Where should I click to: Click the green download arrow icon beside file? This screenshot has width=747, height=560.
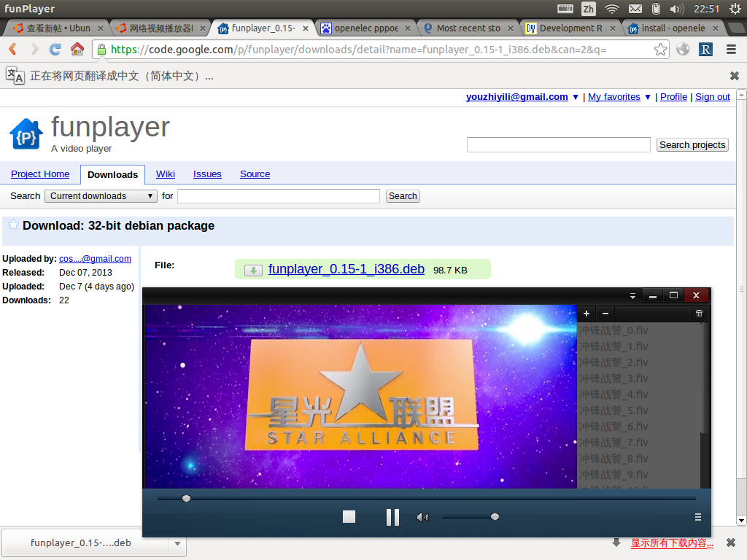[x=253, y=270]
